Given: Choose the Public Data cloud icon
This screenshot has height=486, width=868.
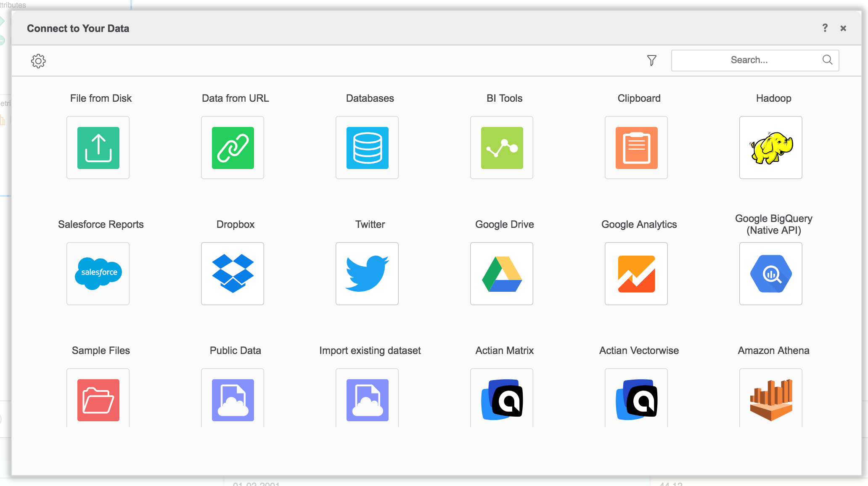Looking at the screenshot, I should tap(233, 398).
